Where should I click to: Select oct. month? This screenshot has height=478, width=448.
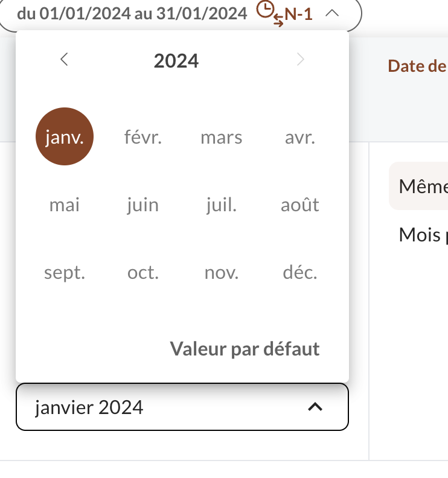tap(143, 273)
